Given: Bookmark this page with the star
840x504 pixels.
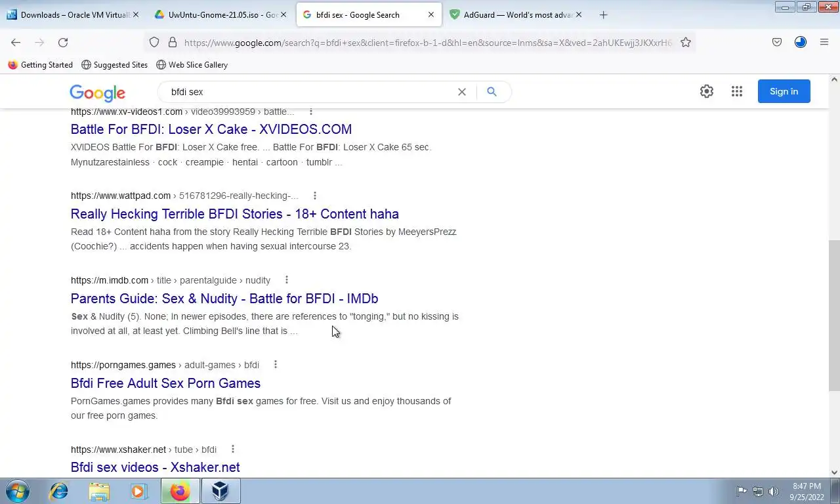Looking at the screenshot, I should click(686, 42).
